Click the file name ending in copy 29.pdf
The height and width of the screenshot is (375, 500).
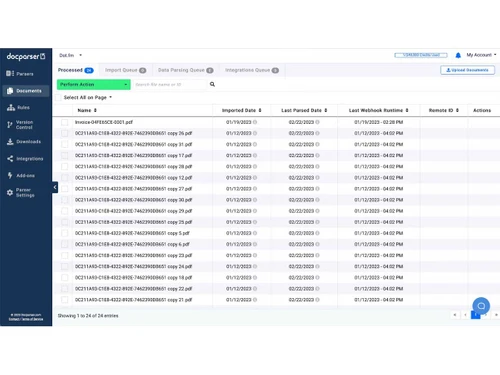pyautogui.click(x=133, y=211)
